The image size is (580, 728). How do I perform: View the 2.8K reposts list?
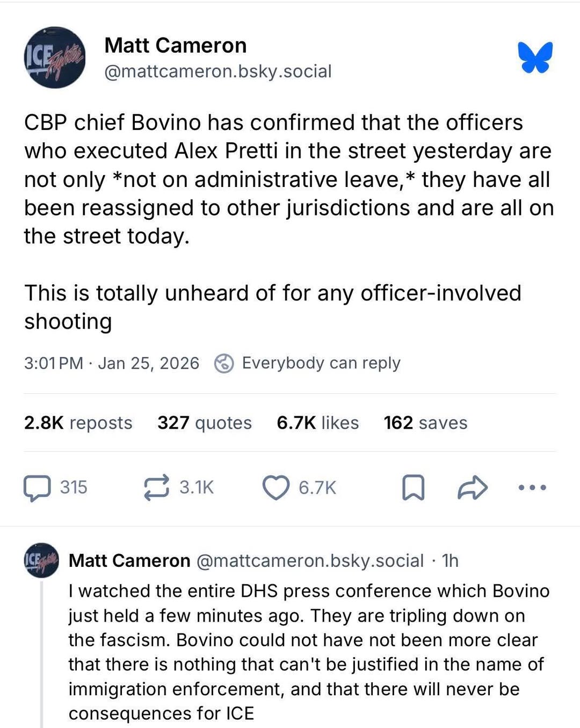(x=78, y=423)
